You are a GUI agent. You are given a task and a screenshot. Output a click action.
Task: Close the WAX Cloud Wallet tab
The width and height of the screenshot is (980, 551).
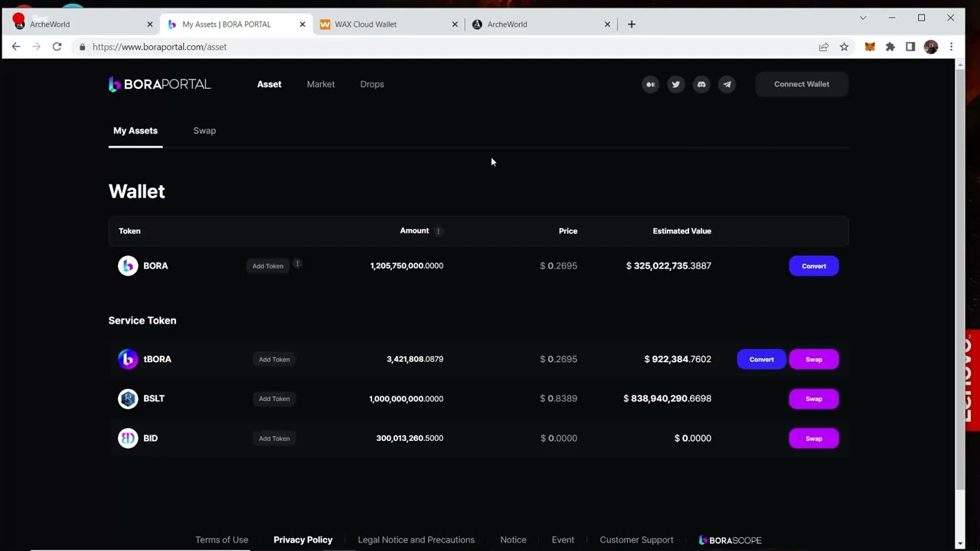(455, 24)
